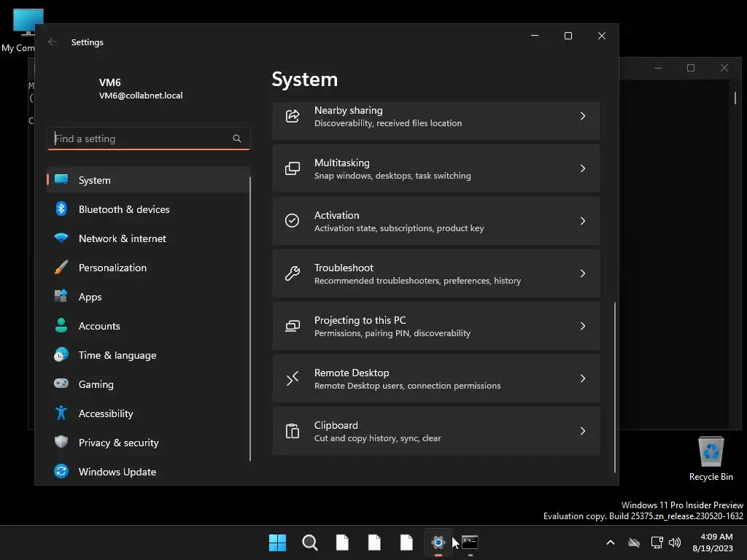Select the Gaming sidebar entry

148,384
